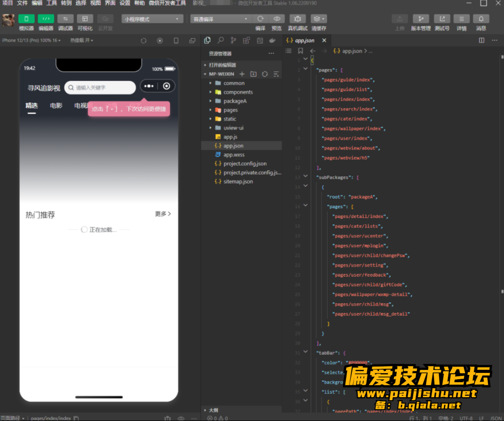
Task: Click the capsule close target button
Action: click(167, 86)
